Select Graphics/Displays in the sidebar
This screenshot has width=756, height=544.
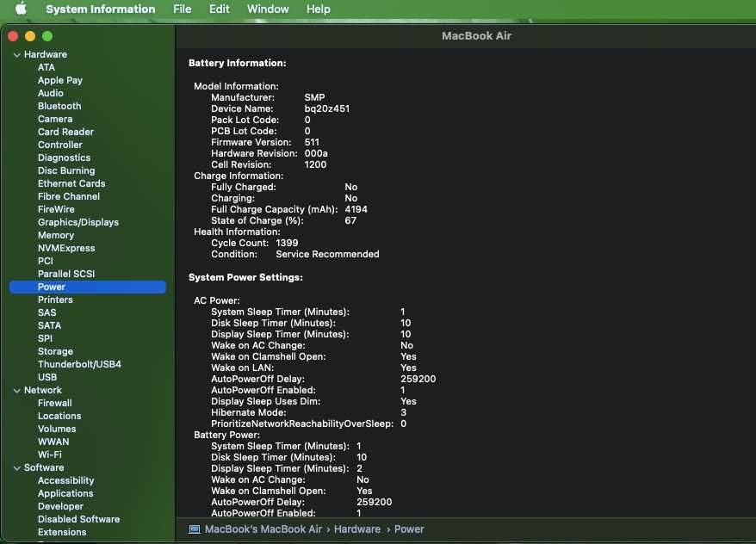pos(78,223)
